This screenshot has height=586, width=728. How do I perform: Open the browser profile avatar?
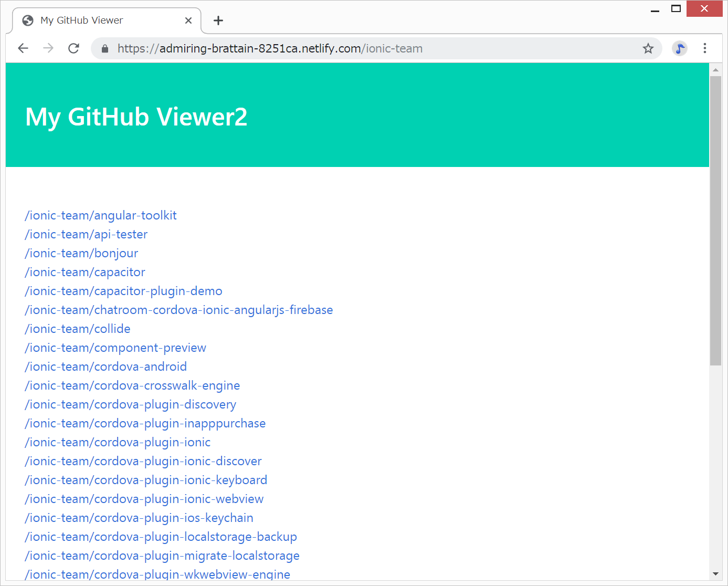tap(680, 48)
